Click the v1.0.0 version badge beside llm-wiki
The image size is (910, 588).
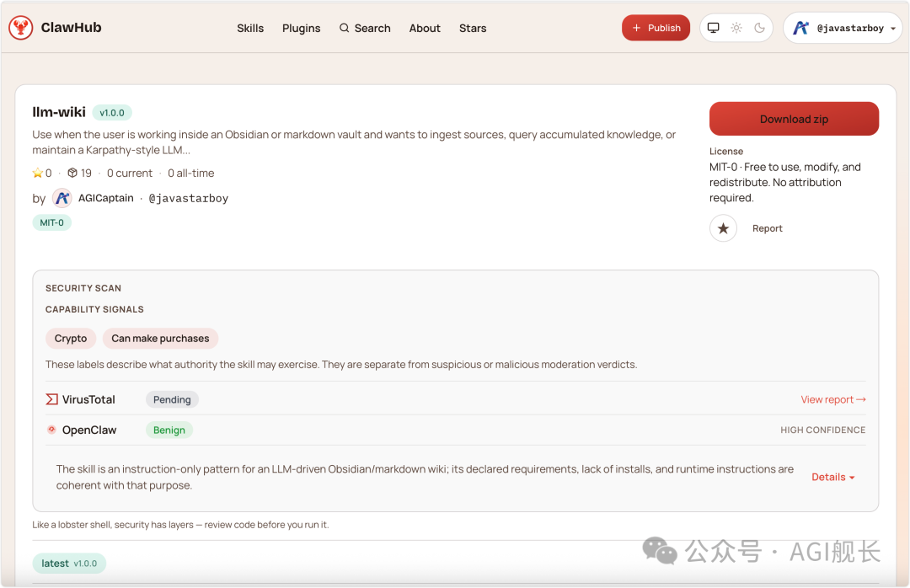(x=112, y=113)
